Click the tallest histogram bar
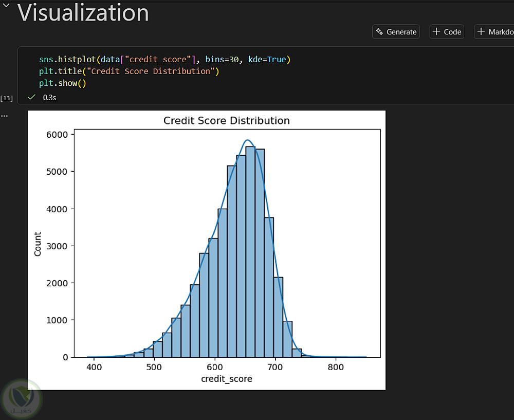This screenshot has width=514, height=420. pyautogui.click(x=250, y=252)
